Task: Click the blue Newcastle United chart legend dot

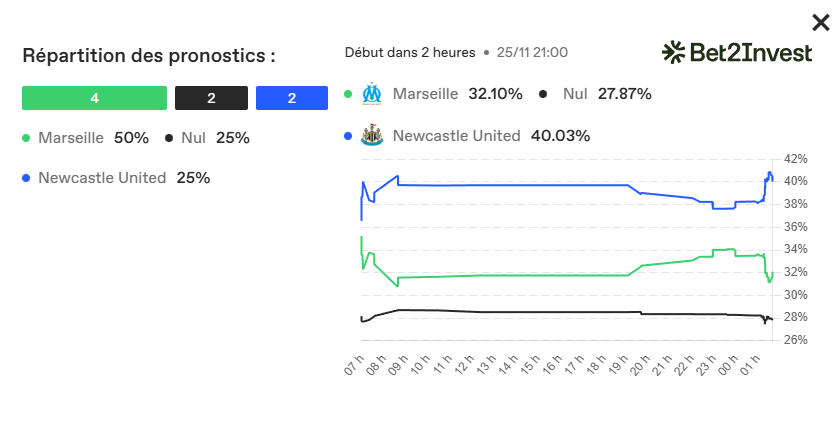Action: 348,136
